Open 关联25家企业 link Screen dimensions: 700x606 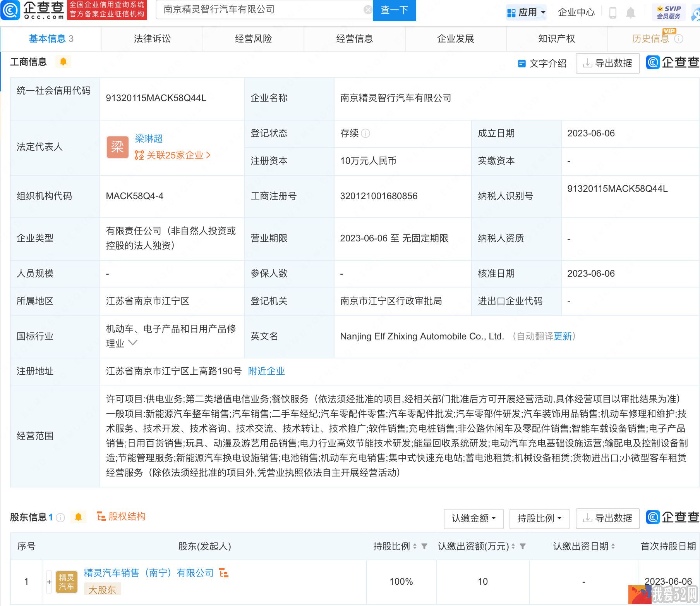click(173, 155)
